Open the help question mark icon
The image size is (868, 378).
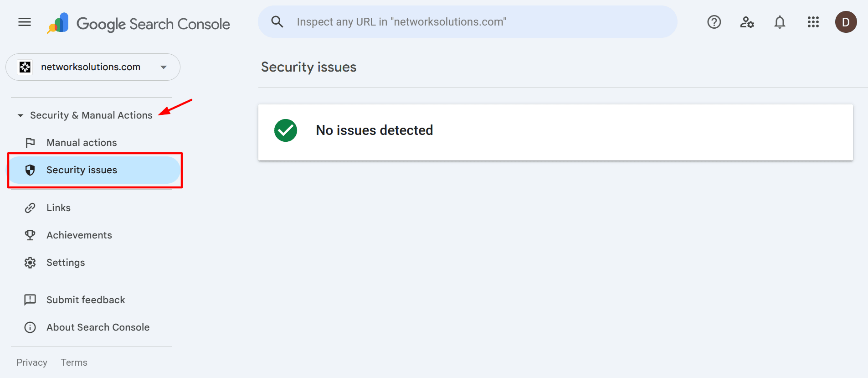(714, 21)
